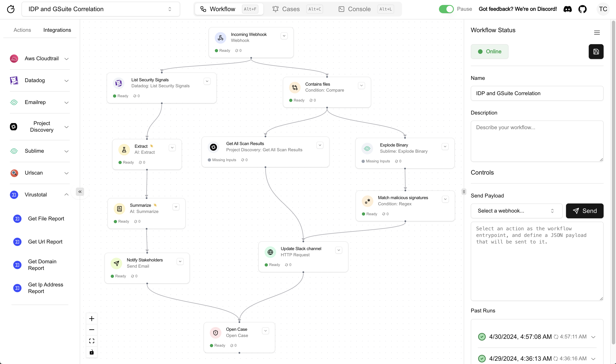The width and height of the screenshot is (616, 364).
Task: Click the Incoming Webhook node icon
Action: pos(220,38)
